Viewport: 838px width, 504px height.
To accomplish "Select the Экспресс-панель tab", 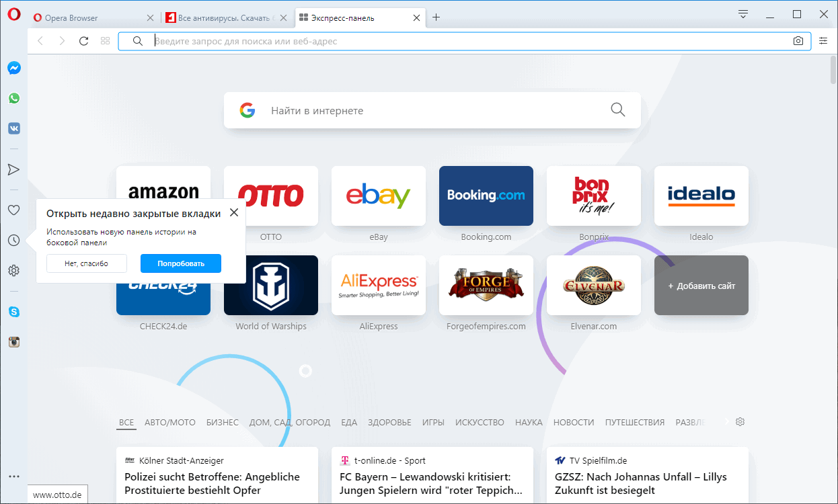I will click(x=360, y=18).
